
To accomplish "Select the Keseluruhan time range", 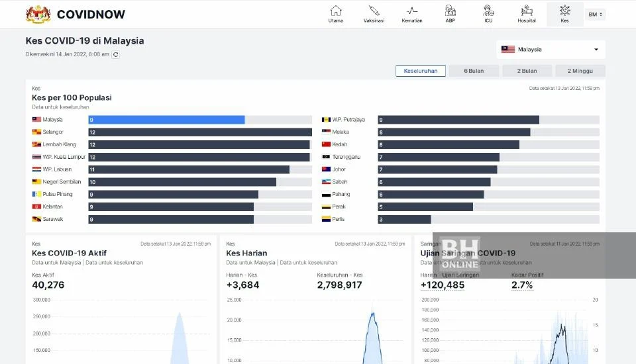I will [421, 71].
